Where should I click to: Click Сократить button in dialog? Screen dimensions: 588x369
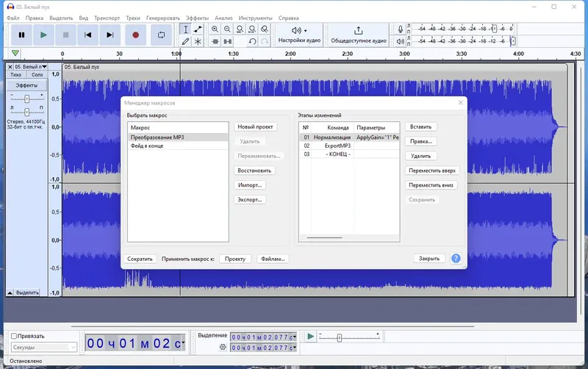point(140,259)
